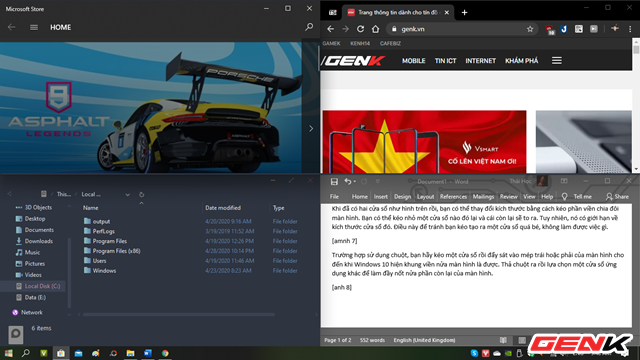
Task: Open Chrome from the taskbar
Action: tap(165, 353)
